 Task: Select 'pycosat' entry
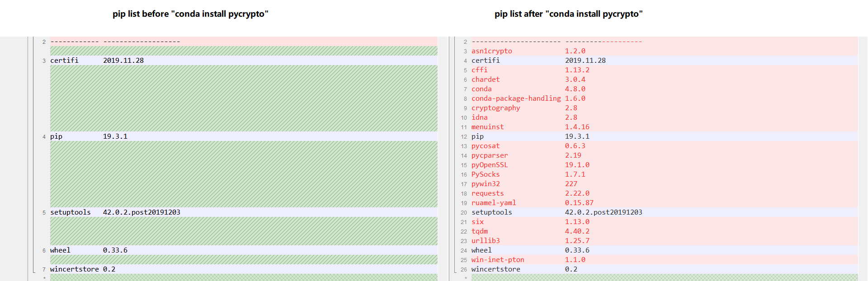tap(486, 146)
